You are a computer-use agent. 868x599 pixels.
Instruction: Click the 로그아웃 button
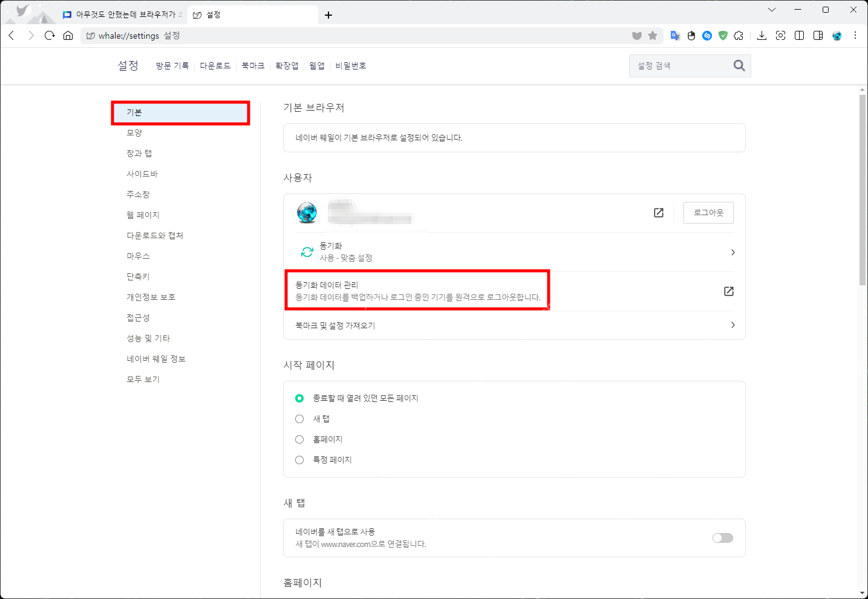point(708,213)
